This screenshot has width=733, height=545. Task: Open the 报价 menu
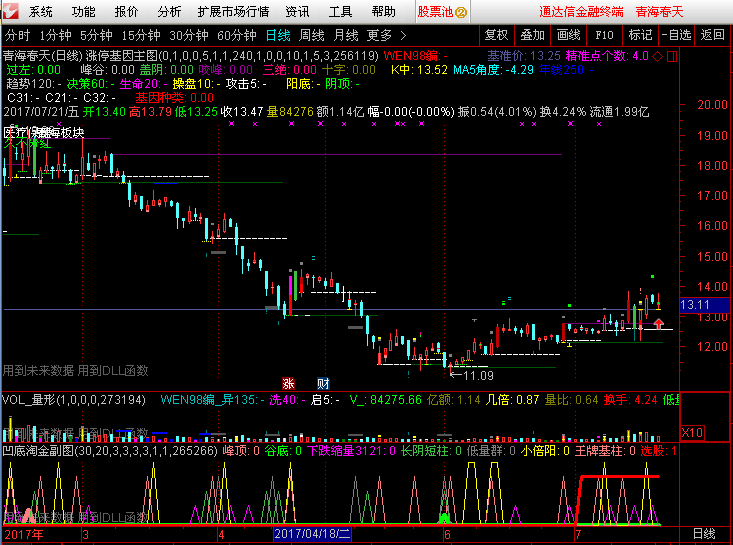tap(127, 12)
